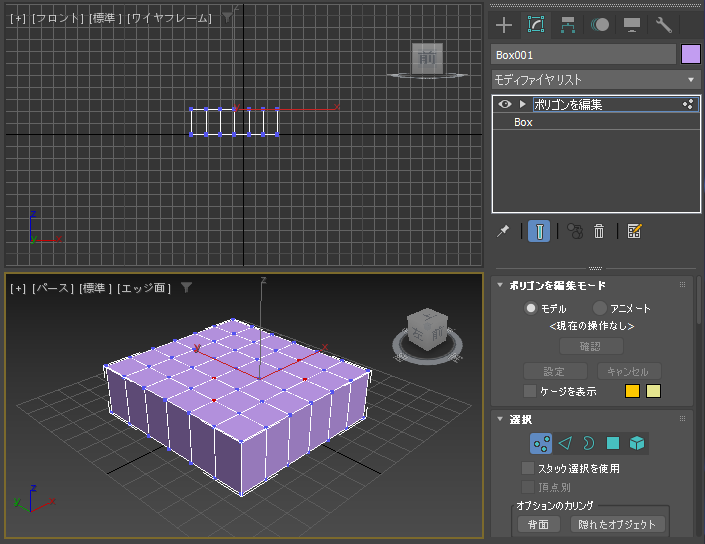Select the Polygon sub-object level icon

[613, 443]
